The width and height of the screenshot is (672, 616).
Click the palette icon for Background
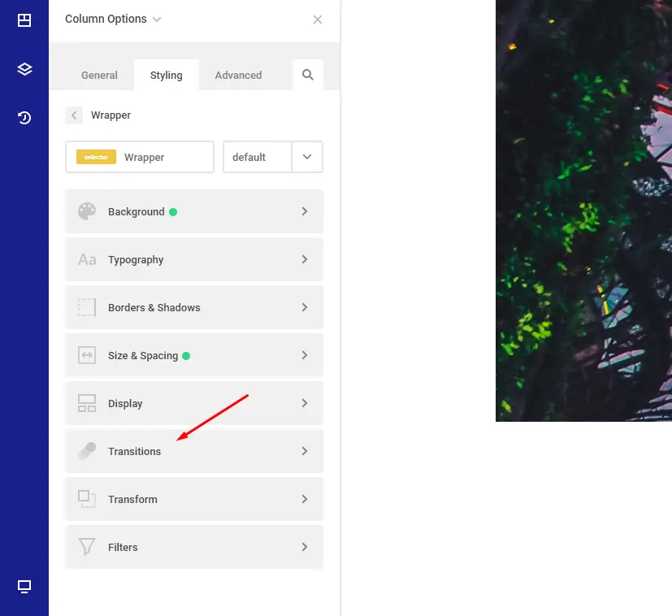pyautogui.click(x=87, y=211)
